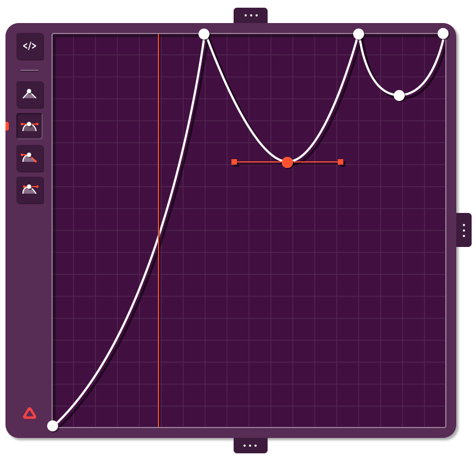Click the toolbar separator line under code button

click(x=30, y=70)
